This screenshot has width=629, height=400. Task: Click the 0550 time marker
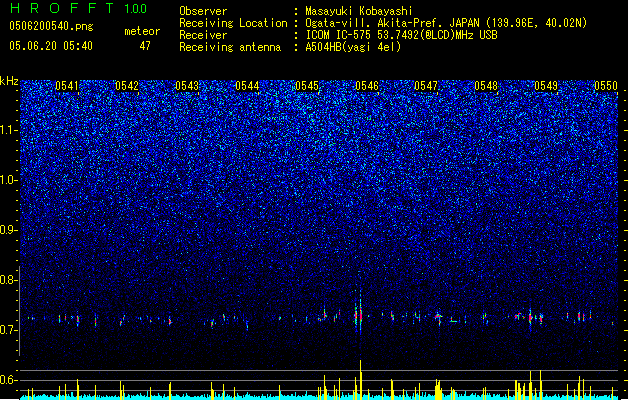606,86
